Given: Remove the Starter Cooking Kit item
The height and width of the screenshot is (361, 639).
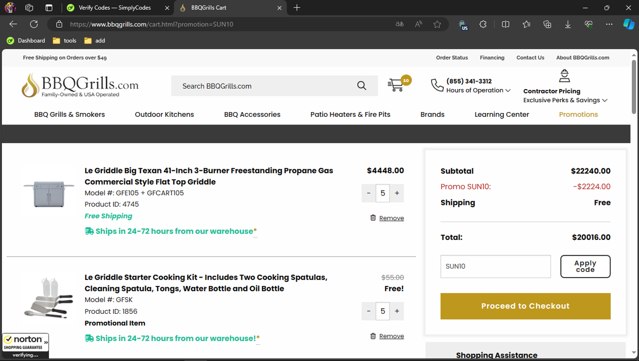Looking at the screenshot, I should (x=392, y=337).
